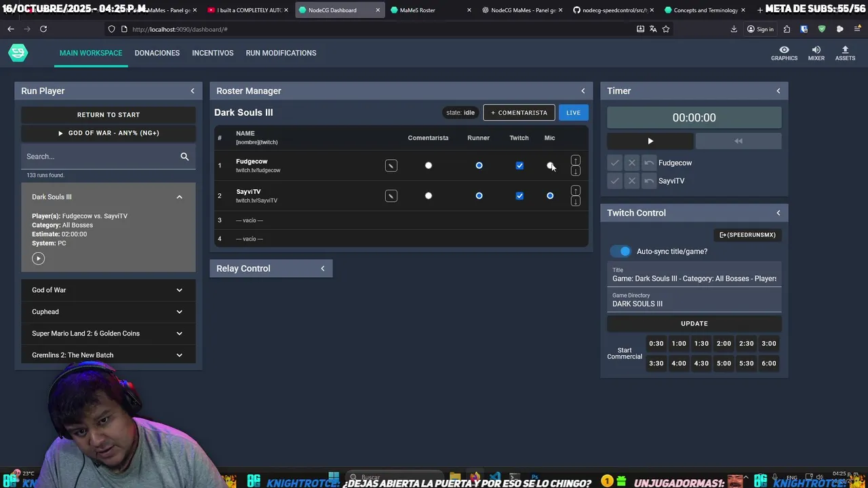The width and height of the screenshot is (868, 488).
Task: Click the (SPEEDRUNSMX) logout button
Action: pyautogui.click(x=747, y=235)
